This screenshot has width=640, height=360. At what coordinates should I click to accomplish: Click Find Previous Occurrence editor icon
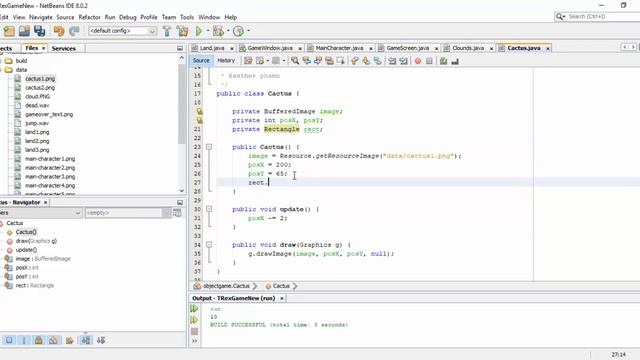[x=306, y=61]
